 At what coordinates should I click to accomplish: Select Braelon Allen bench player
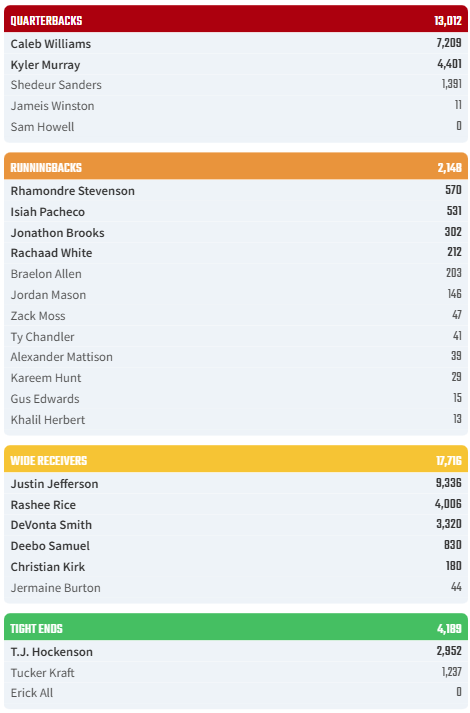click(235, 273)
